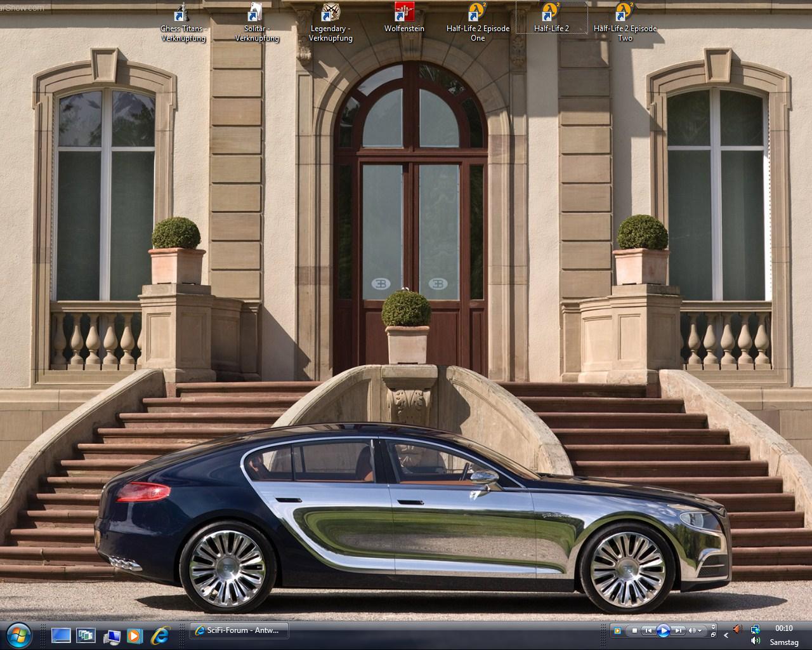Viewport: 812px width, 650px height.
Task: Switch to SciFi-Forum taskbar window
Action: coord(239,630)
